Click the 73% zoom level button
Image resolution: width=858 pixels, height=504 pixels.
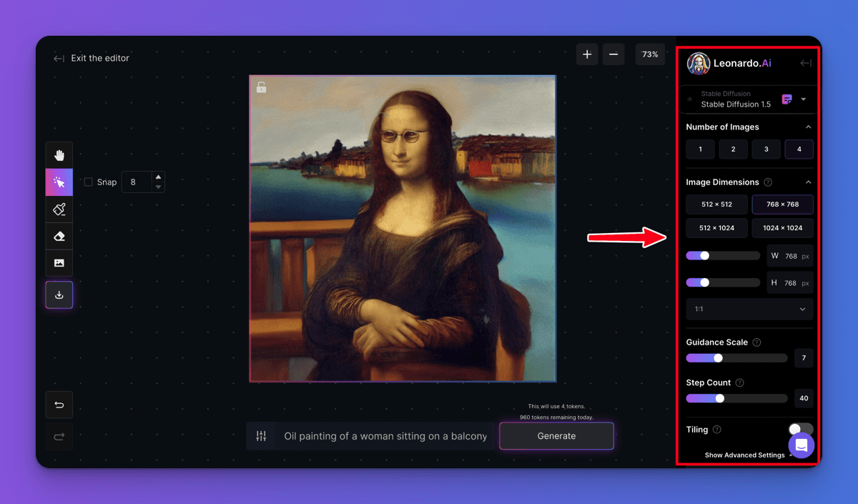click(650, 54)
